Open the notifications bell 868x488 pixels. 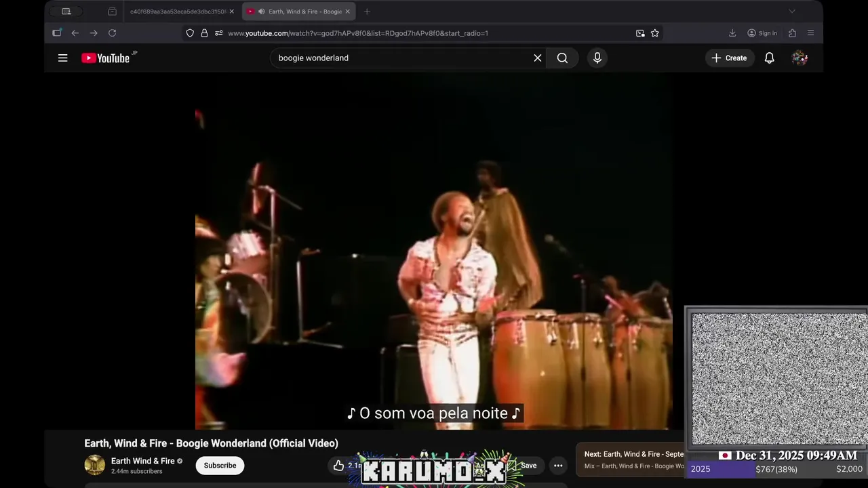coord(769,58)
